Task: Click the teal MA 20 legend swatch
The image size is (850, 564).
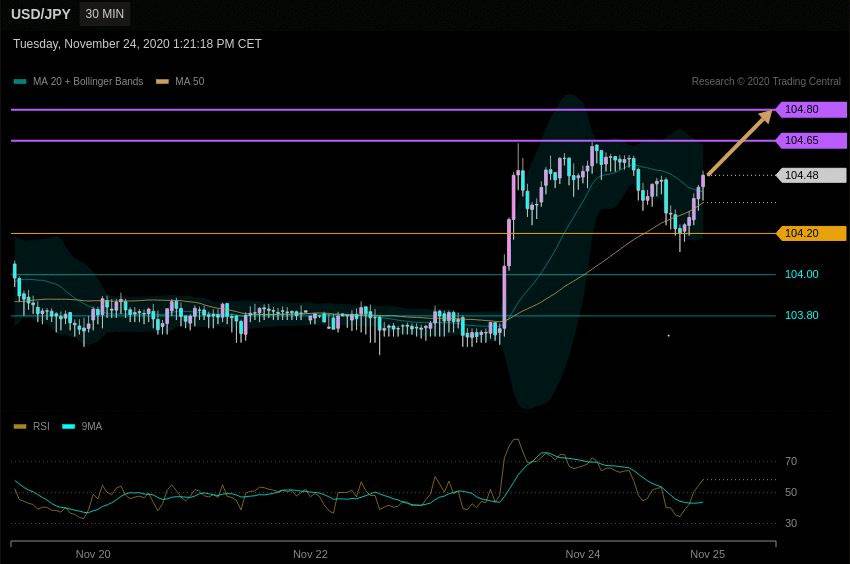Action: (20, 82)
